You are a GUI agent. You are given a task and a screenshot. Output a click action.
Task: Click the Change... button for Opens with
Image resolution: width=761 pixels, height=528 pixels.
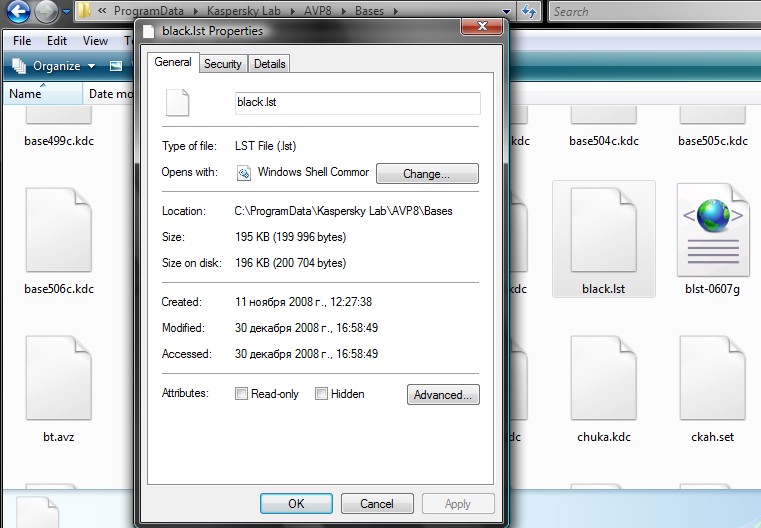(x=427, y=174)
